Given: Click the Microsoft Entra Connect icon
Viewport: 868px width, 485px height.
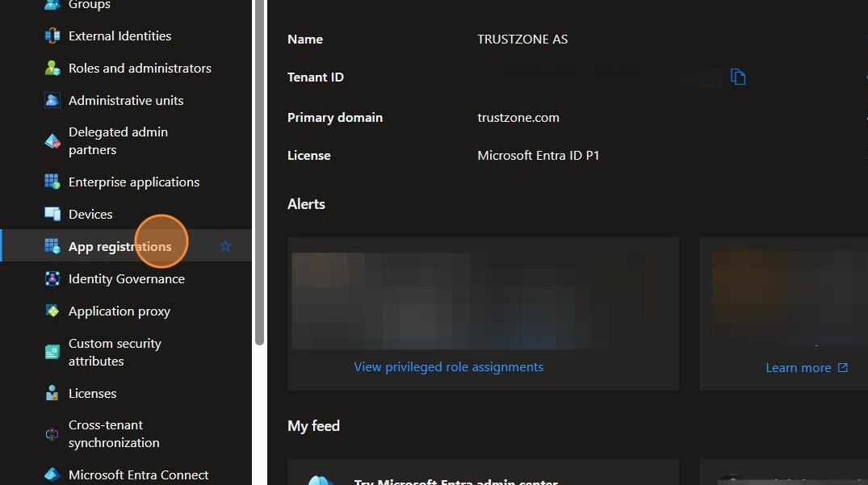Looking at the screenshot, I should 52,475.
